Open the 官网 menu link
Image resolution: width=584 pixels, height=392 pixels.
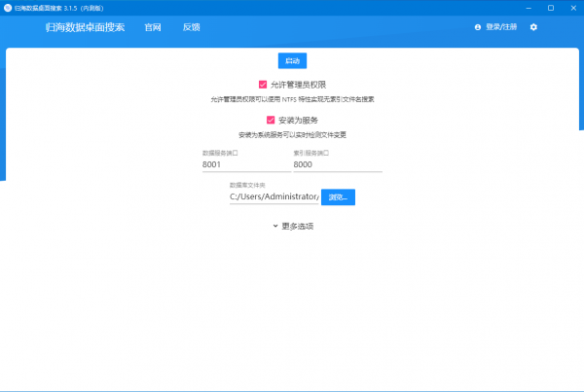coord(153,27)
